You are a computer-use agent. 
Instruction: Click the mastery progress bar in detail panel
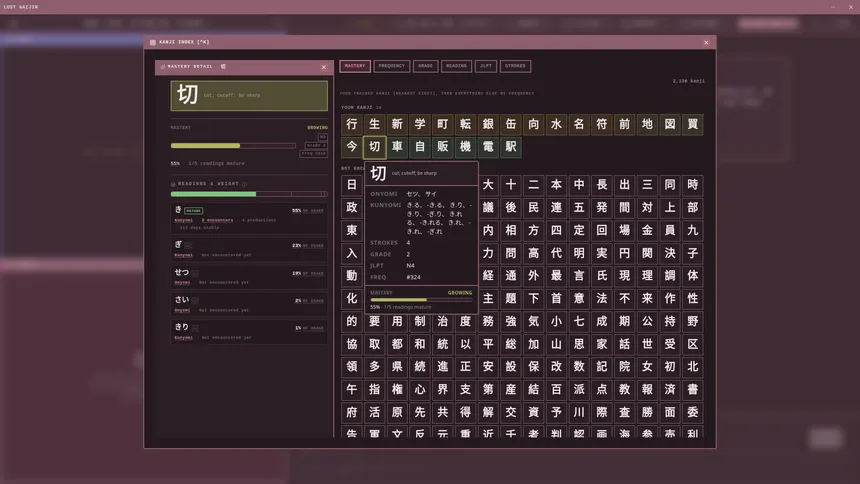pos(233,145)
